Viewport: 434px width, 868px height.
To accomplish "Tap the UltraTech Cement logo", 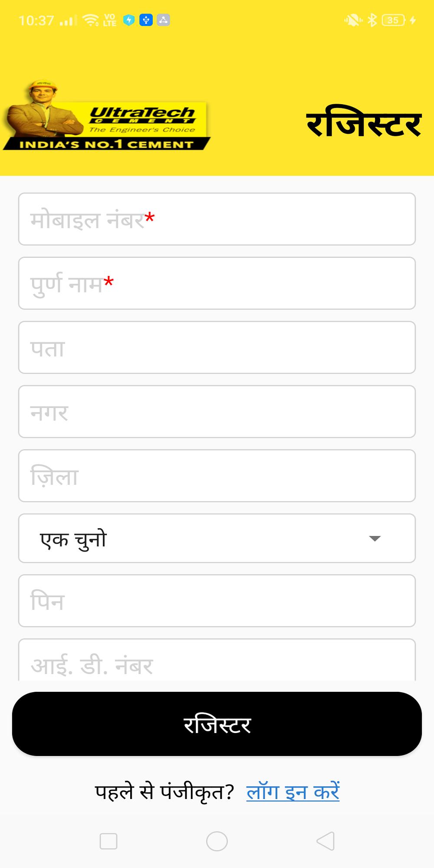I will pyautogui.click(x=106, y=115).
